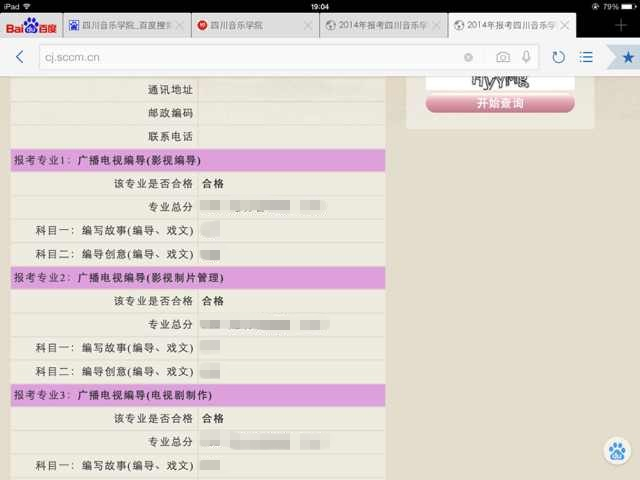
Task: Tap 合格 result under 报考专业3
Action: click(213, 418)
